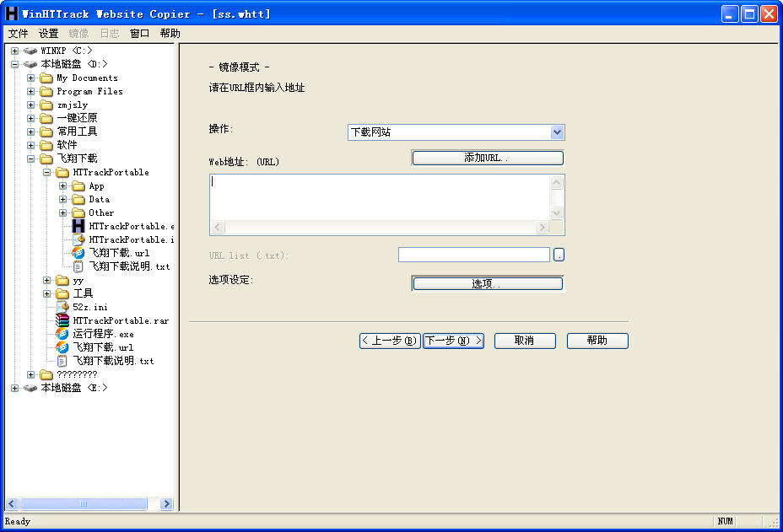The image size is (783, 532).
Task: Open the 日志 menu
Action: (x=110, y=34)
